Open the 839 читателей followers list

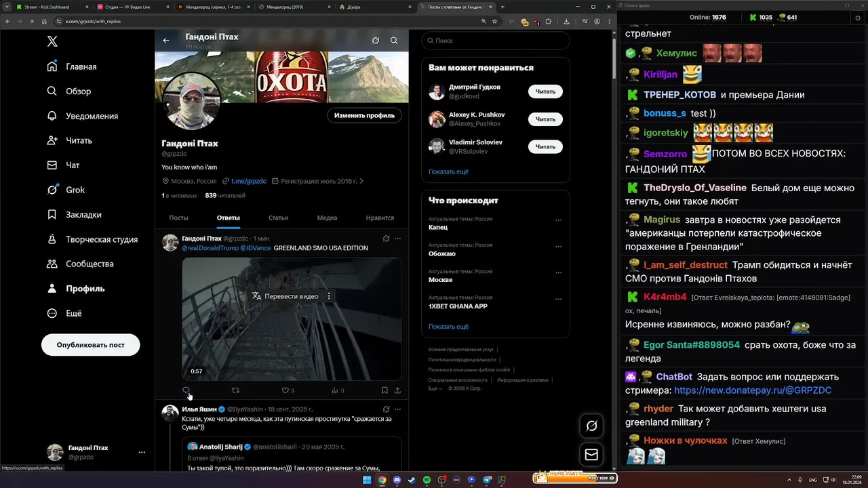(225, 195)
